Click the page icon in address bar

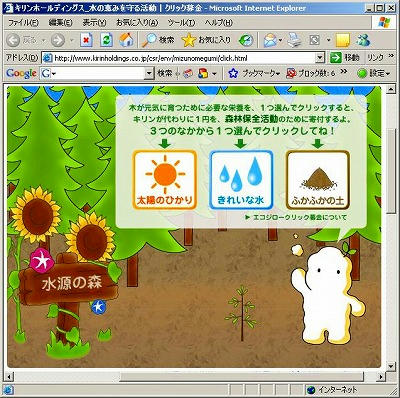[48, 58]
